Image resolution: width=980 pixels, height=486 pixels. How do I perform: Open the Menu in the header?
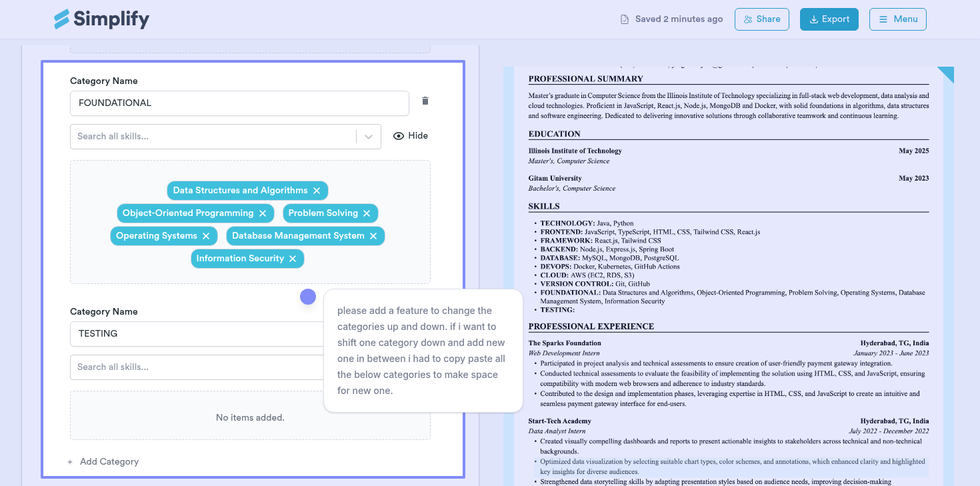[897, 19]
